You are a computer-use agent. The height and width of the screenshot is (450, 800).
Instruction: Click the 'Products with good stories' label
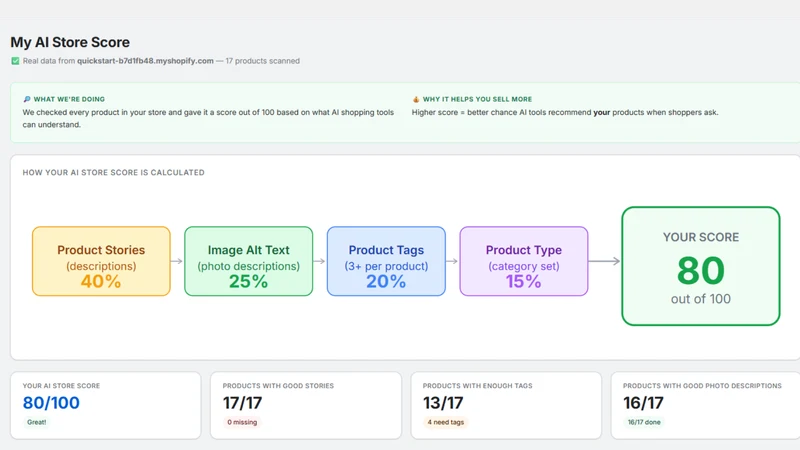pos(278,386)
